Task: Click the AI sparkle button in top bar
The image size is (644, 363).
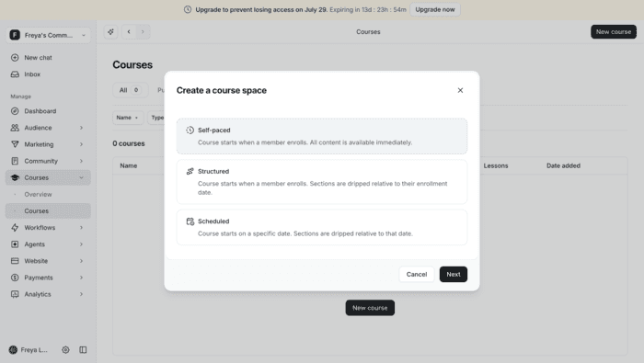Action: tap(110, 31)
